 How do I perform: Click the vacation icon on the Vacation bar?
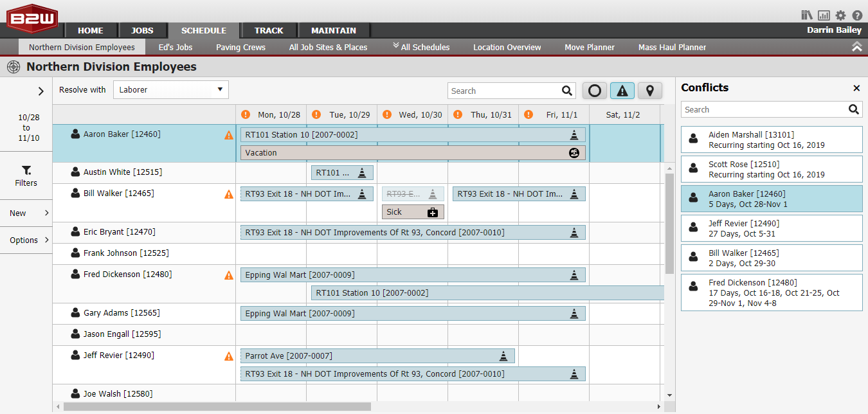click(574, 153)
